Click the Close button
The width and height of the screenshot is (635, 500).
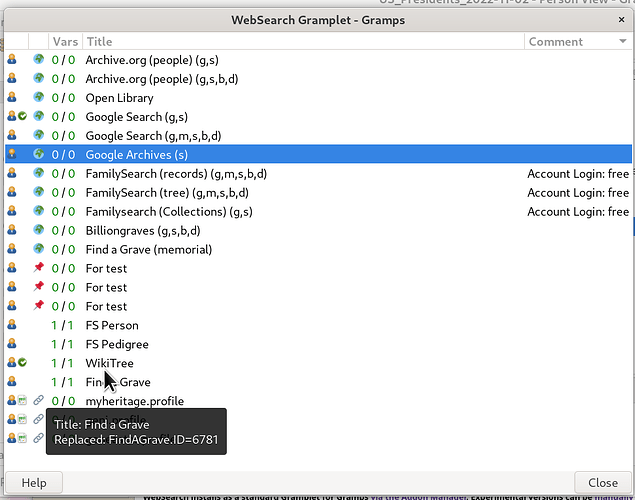[603, 483]
